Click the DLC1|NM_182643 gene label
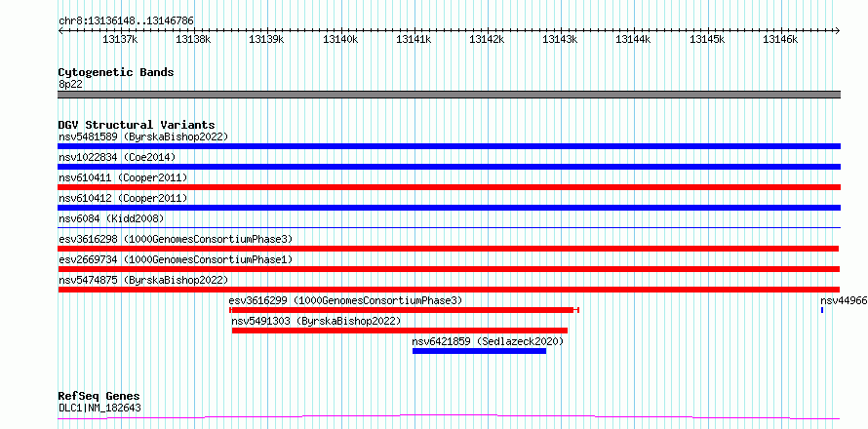This screenshot has width=868, height=429. tap(99, 408)
